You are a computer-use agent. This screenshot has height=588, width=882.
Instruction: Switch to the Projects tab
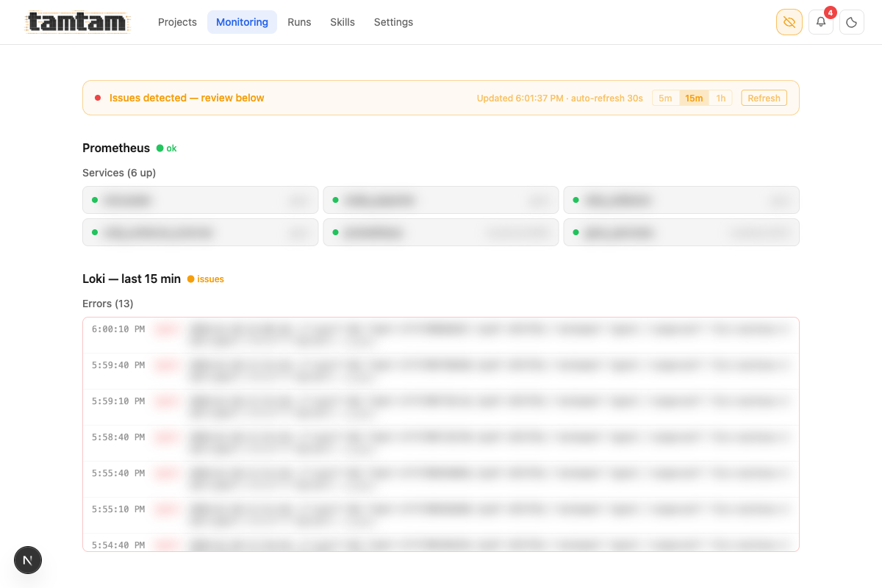pos(177,22)
